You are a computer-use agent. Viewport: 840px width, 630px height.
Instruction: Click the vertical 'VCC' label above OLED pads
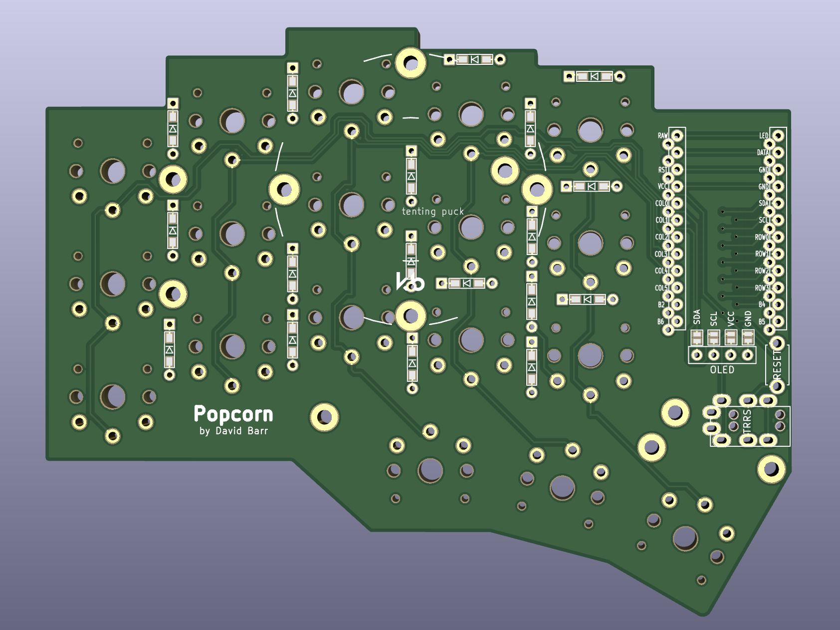pos(731,318)
